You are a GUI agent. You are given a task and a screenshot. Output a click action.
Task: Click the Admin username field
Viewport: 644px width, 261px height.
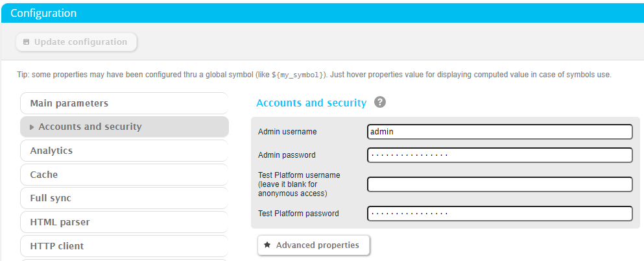coord(499,132)
